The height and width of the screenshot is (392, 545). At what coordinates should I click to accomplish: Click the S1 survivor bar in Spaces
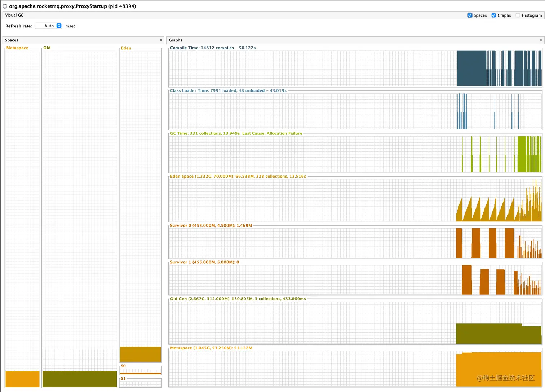pos(141,383)
